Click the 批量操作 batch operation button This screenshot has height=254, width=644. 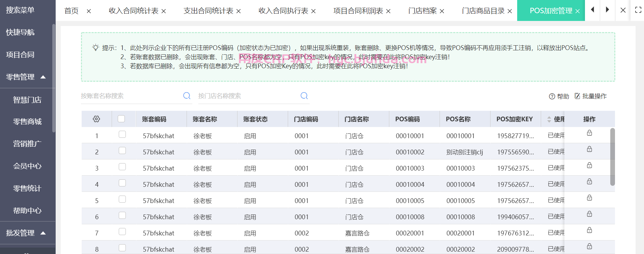tap(591, 96)
